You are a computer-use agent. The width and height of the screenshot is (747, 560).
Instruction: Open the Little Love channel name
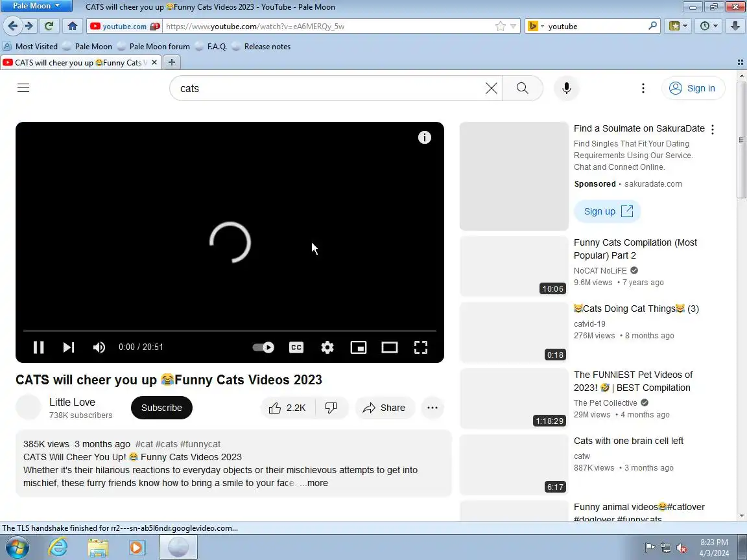pyautogui.click(x=73, y=402)
